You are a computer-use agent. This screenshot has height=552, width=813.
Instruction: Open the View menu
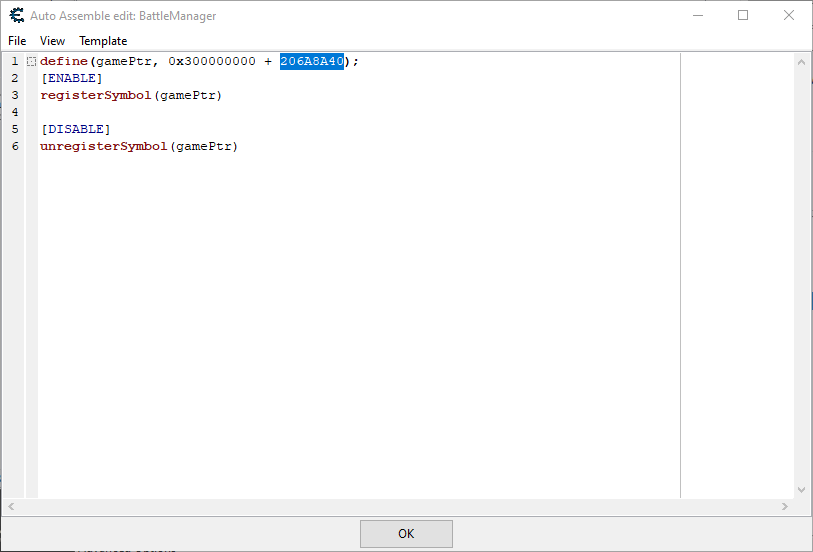52,41
